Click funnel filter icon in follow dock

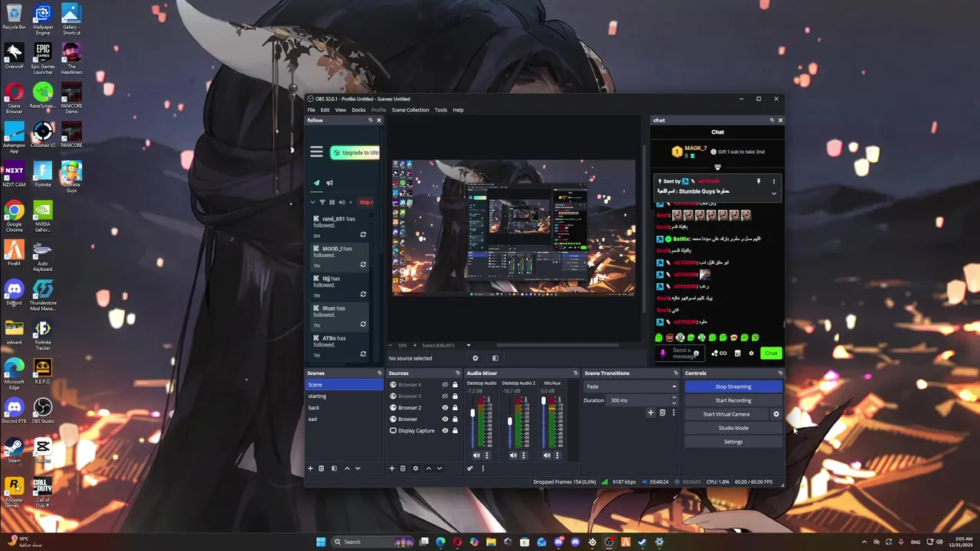coord(322,202)
